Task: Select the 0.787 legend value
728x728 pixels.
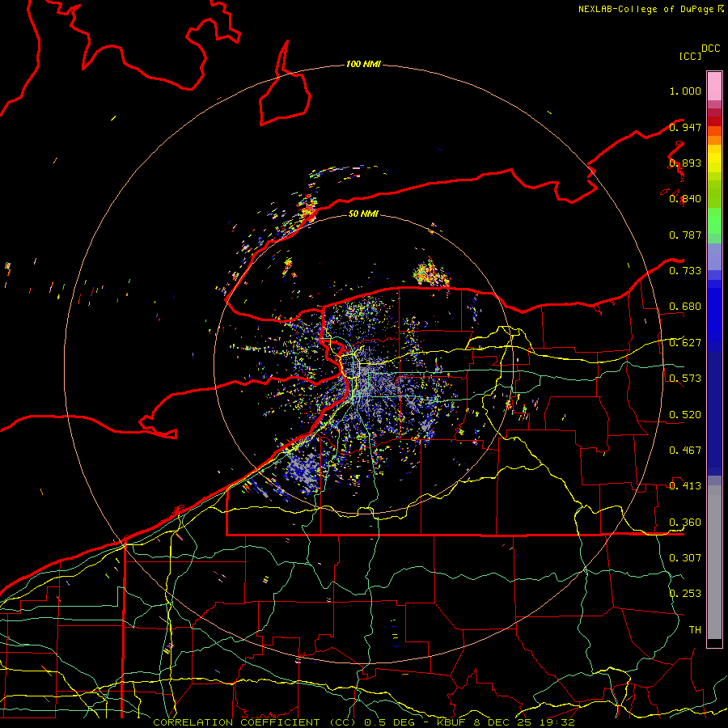Action: point(685,235)
